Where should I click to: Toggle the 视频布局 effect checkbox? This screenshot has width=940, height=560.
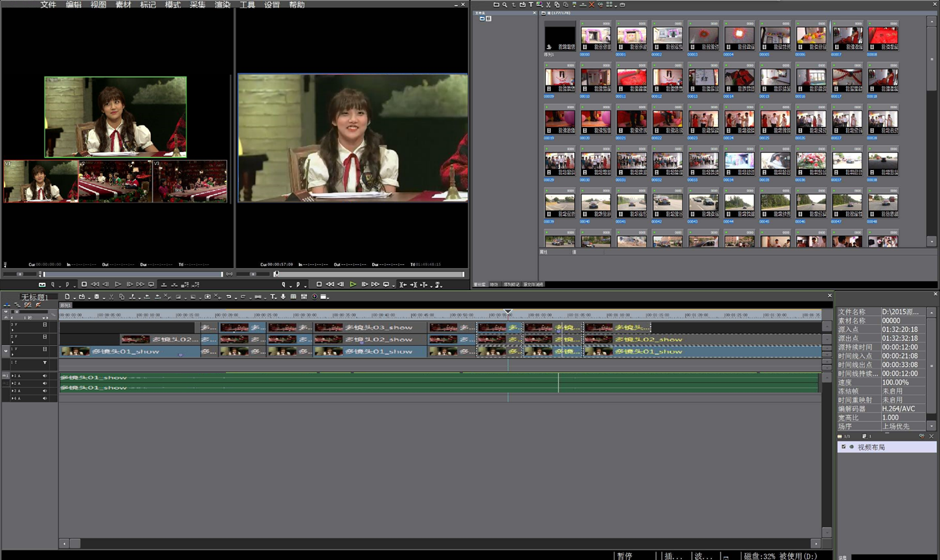coord(843,447)
